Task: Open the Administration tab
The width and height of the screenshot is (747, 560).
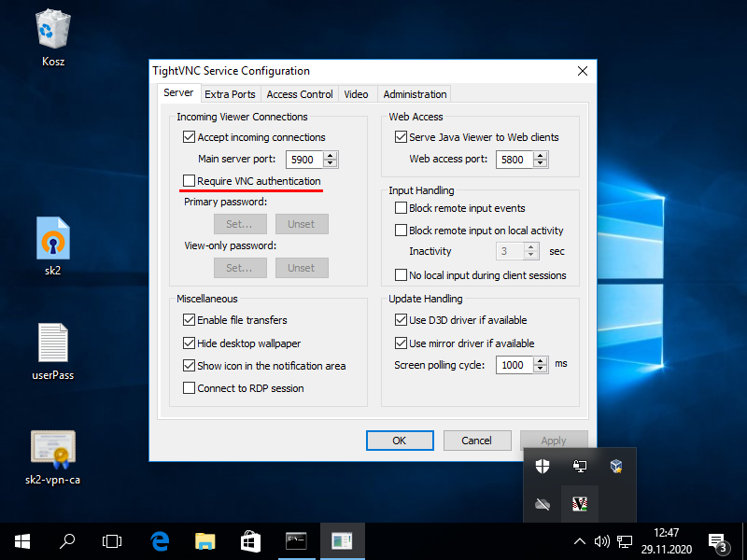Action: 415,94
